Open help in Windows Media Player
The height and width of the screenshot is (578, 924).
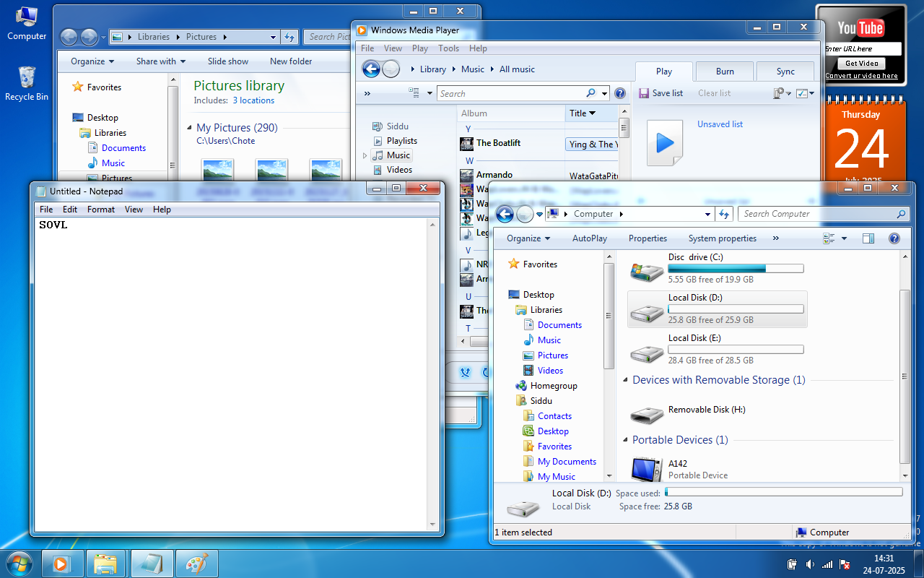tap(619, 93)
